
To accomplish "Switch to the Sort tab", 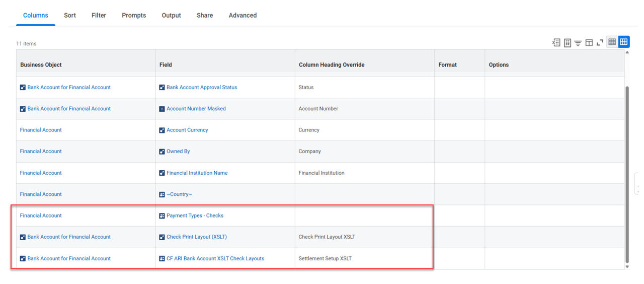I will point(70,15).
